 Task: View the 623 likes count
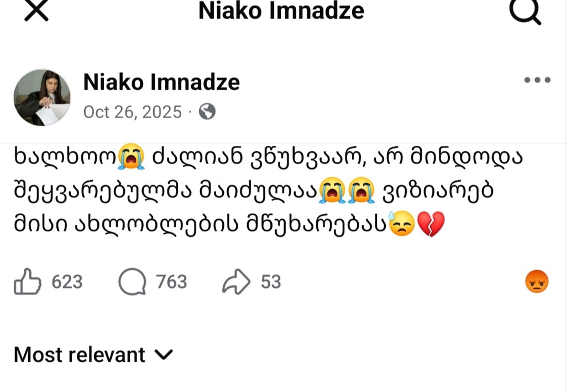[67, 282]
